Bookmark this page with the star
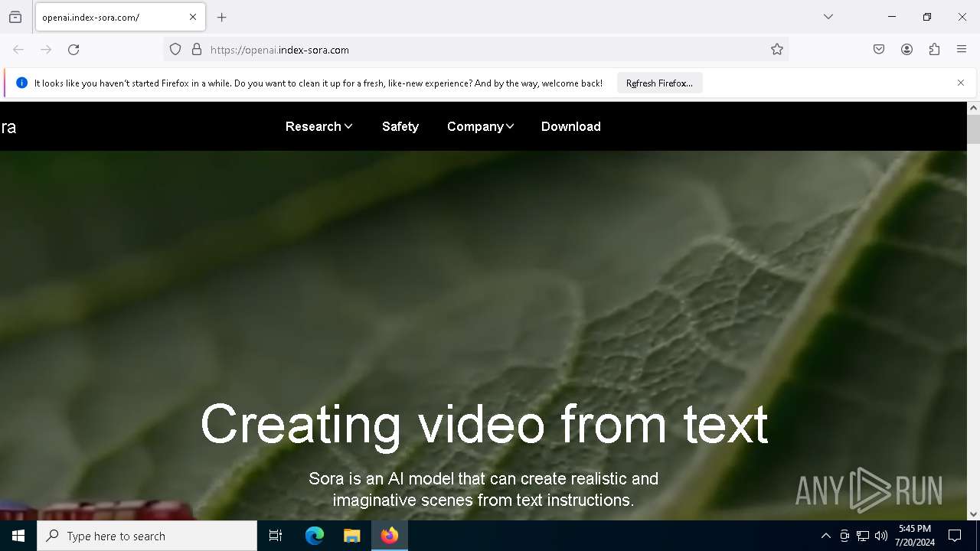The width and height of the screenshot is (980, 551). (777, 50)
